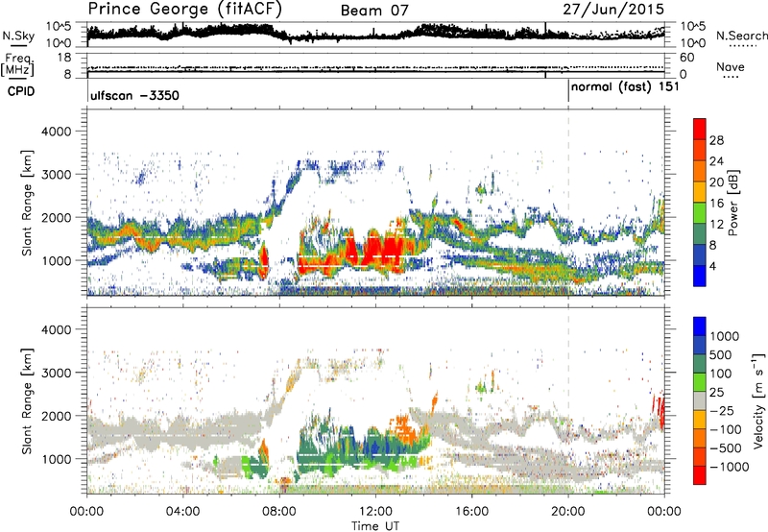Click the '12:00' time axis label
This screenshot has width=768, height=532.
(375, 512)
